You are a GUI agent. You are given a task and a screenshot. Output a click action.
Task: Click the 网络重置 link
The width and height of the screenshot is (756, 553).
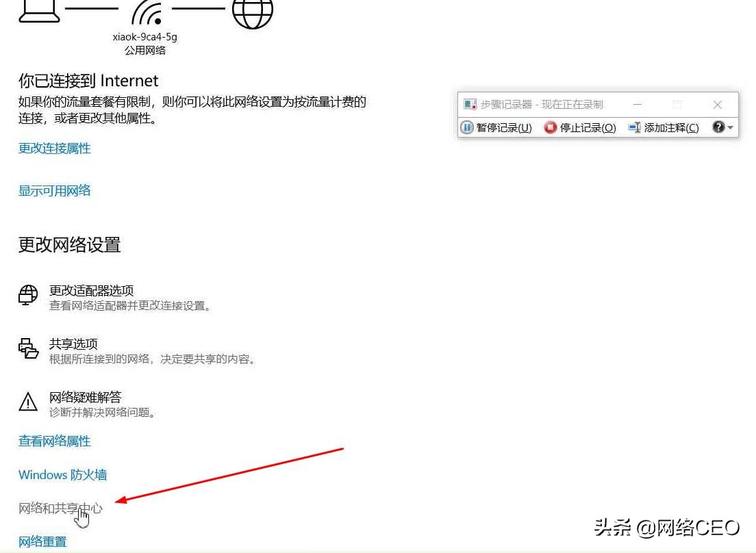pos(41,541)
